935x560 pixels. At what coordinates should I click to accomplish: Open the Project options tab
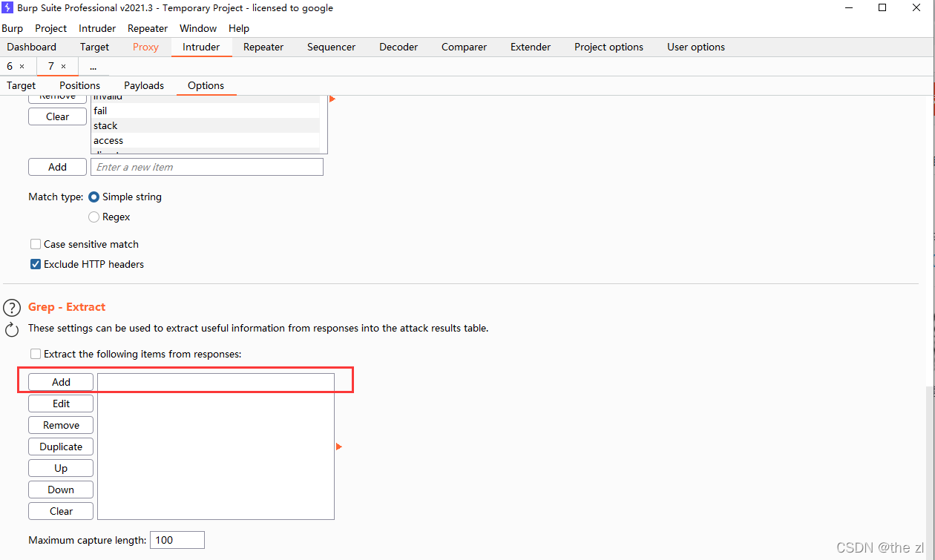pos(609,47)
